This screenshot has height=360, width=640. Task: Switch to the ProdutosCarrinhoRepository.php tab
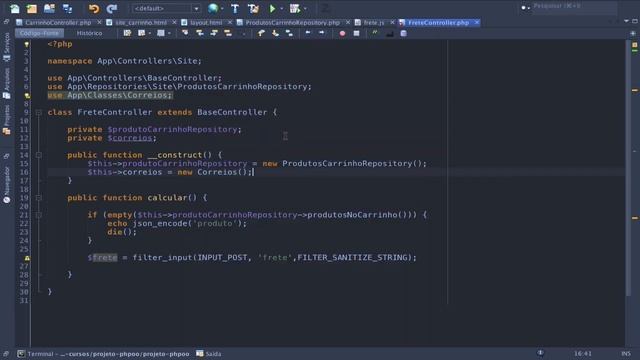292,22
